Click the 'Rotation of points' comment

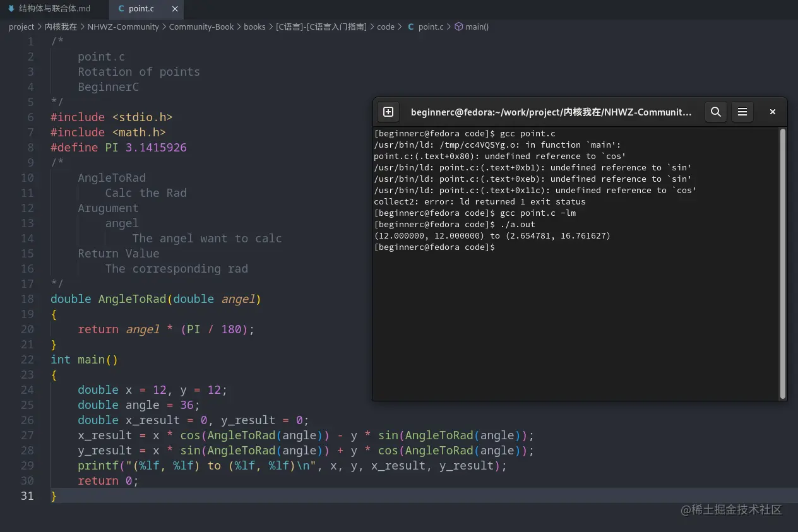(139, 71)
